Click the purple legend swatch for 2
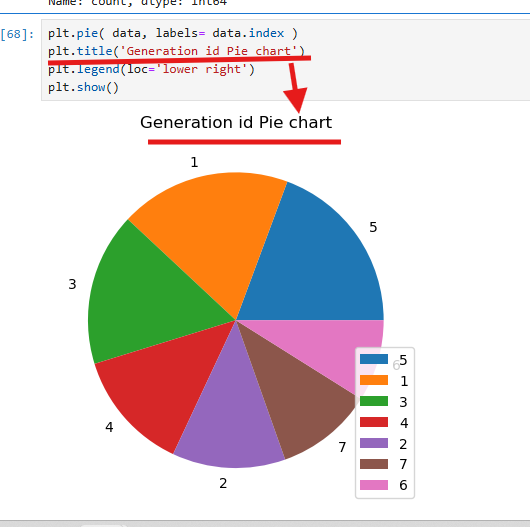The image size is (530, 527). [x=374, y=443]
